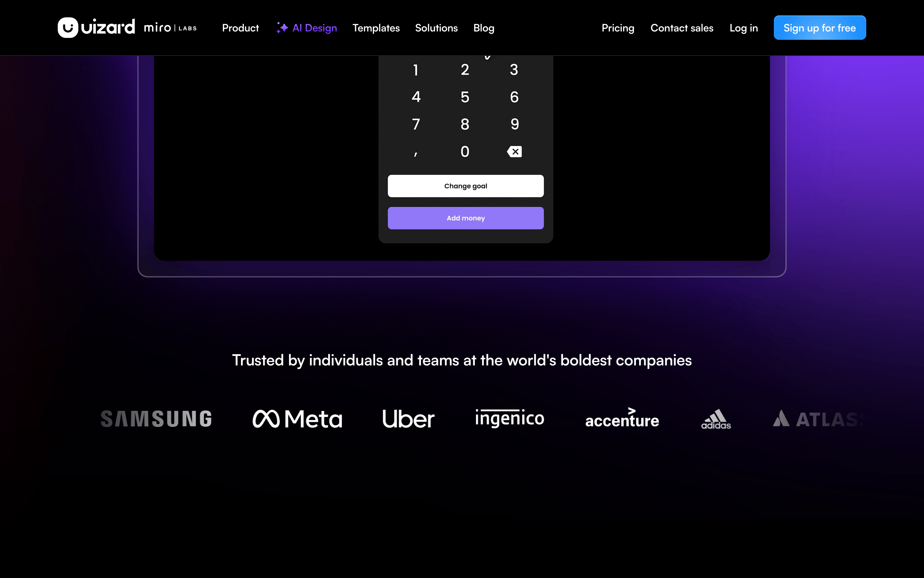
Task: Open the Solutions menu
Action: coord(436,28)
